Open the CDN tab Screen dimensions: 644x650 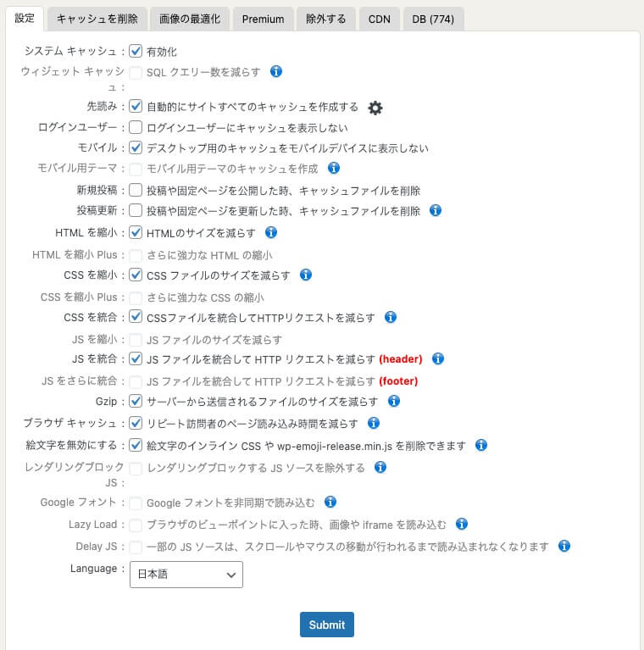379,19
